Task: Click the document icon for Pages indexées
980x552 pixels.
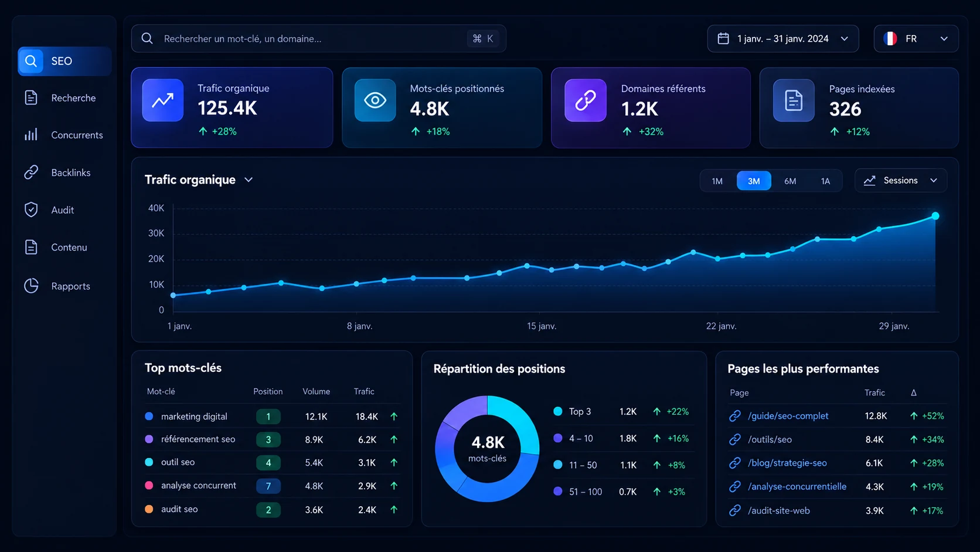Action: (x=794, y=100)
